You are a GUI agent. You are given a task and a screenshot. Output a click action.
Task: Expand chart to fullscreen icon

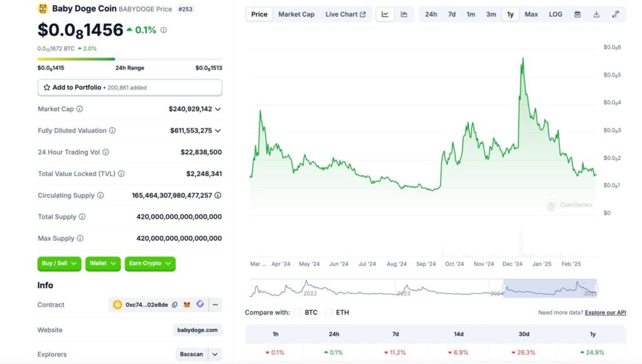click(x=616, y=14)
